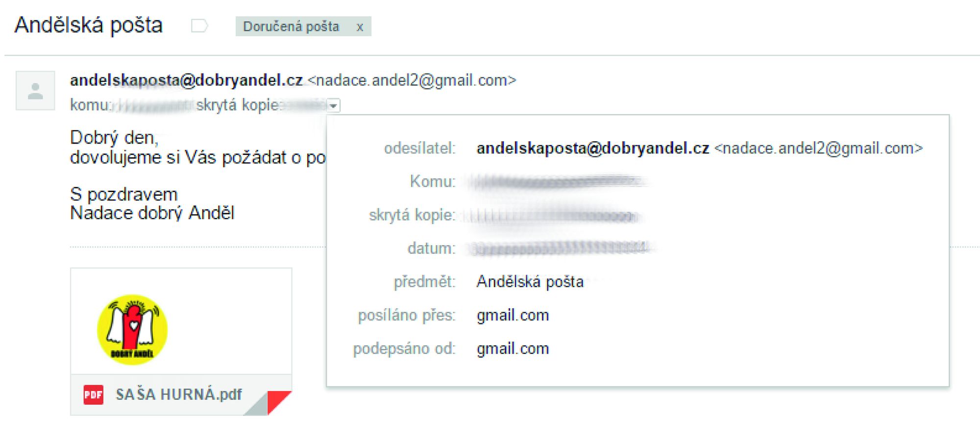The height and width of the screenshot is (444, 980).
Task: Open the SAŠA HURNÁ.pdf attachment
Action: 179,395
